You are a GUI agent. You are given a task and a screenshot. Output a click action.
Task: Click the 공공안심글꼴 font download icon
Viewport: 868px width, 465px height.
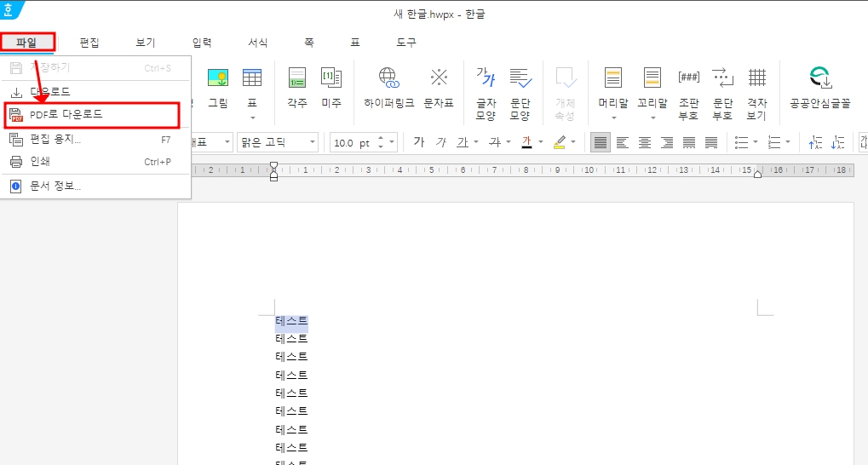point(819,78)
